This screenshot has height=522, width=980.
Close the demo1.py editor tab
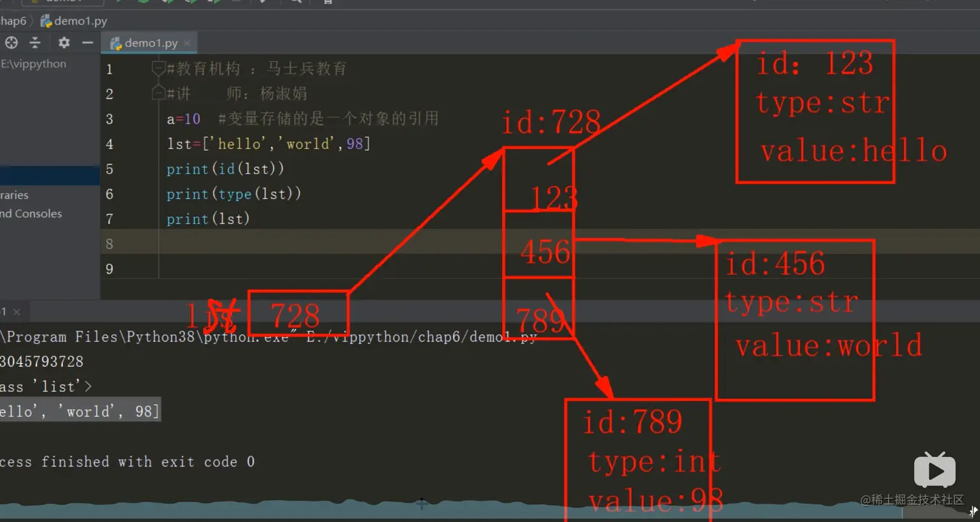click(188, 43)
